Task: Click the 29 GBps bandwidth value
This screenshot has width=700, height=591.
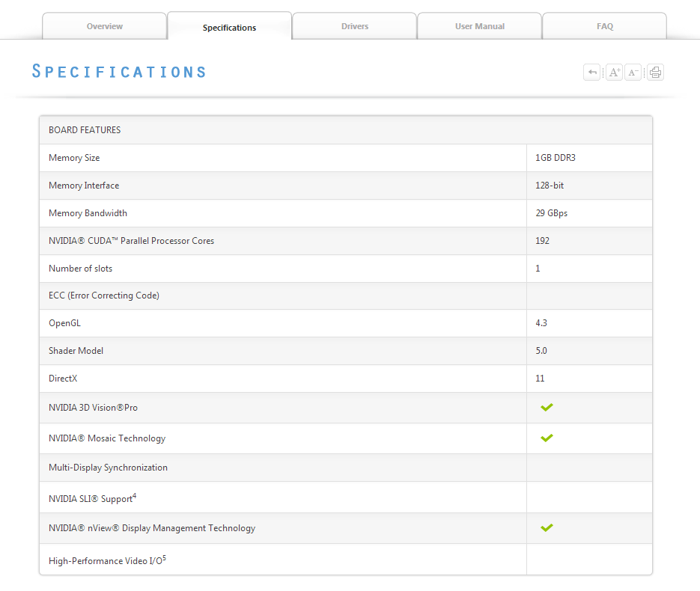Action: tap(552, 213)
